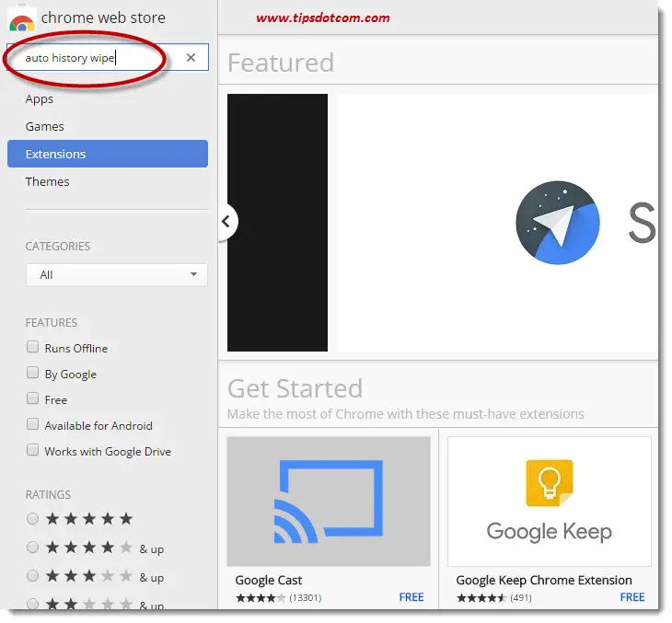Choose three stars & up rating
Viewport: 672px width, 623px height.
point(32,576)
